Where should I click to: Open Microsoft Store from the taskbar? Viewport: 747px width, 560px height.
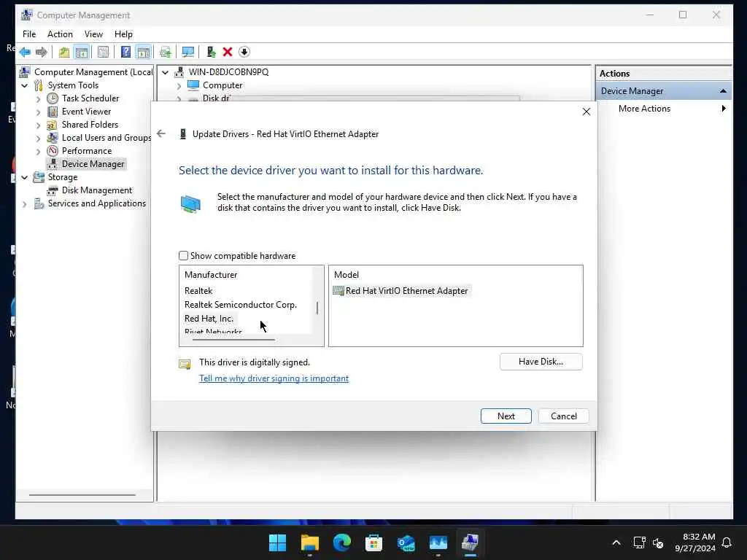pos(373,542)
